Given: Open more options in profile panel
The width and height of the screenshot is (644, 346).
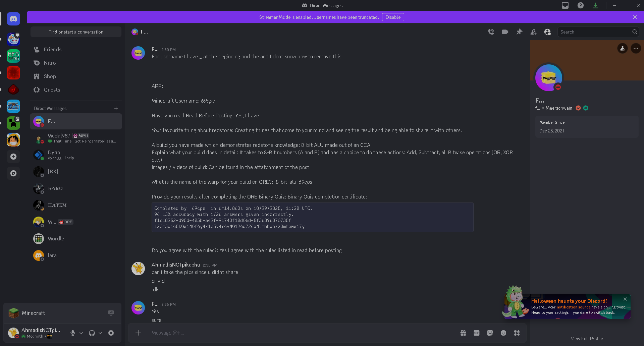Looking at the screenshot, I should tap(636, 48).
